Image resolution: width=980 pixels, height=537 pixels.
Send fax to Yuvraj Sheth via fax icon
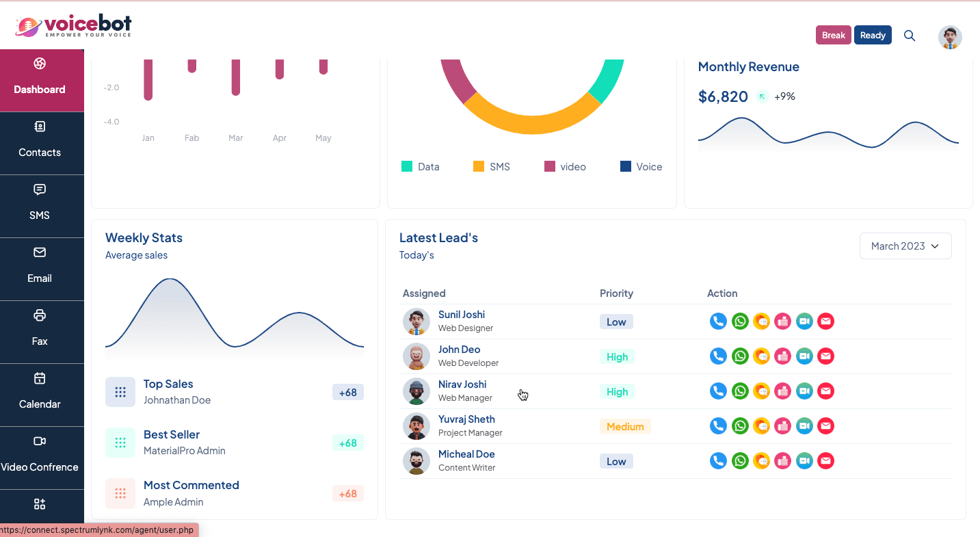point(783,426)
